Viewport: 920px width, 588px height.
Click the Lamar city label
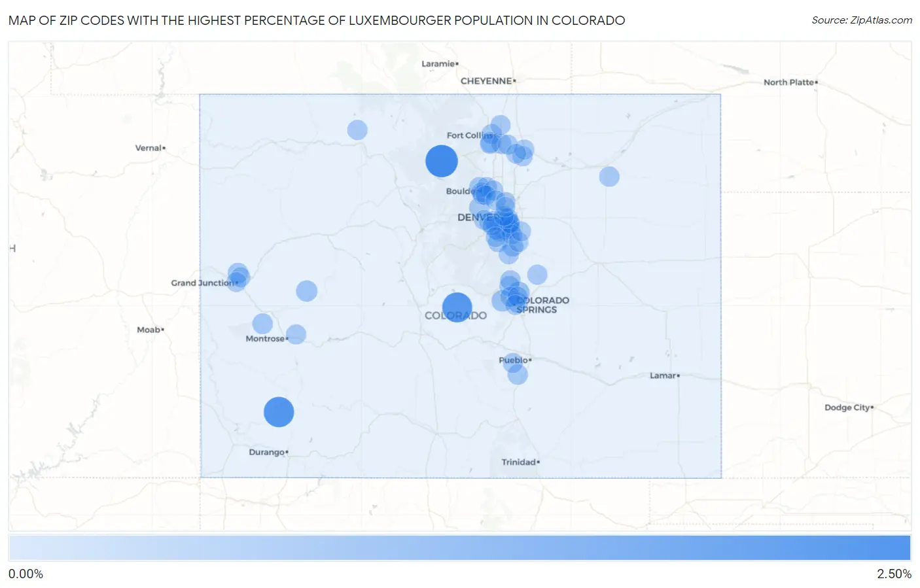[665, 375]
